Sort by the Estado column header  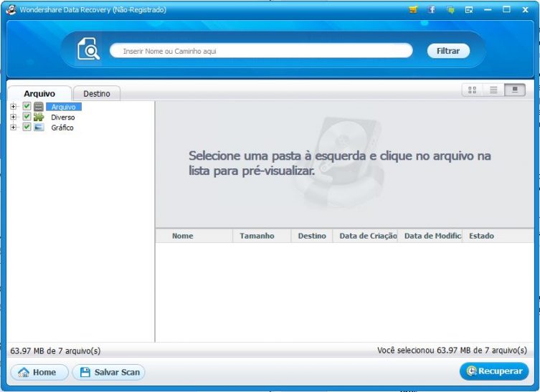(x=498, y=236)
